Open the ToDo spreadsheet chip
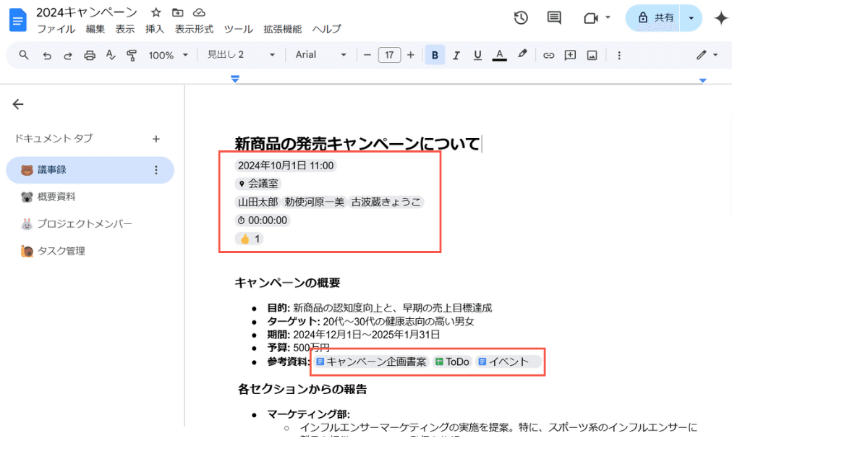The image size is (868, 454). pyautogui.click(x=452, y=361)
